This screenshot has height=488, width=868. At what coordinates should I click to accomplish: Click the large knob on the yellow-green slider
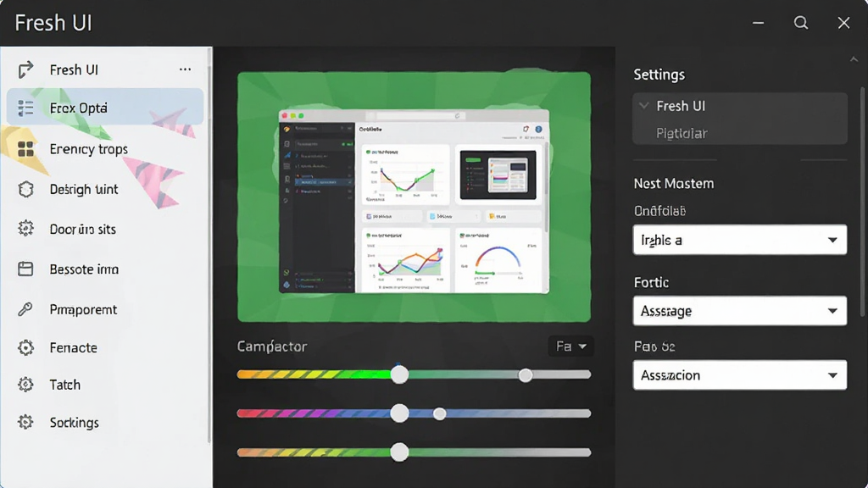coord(399,374)
